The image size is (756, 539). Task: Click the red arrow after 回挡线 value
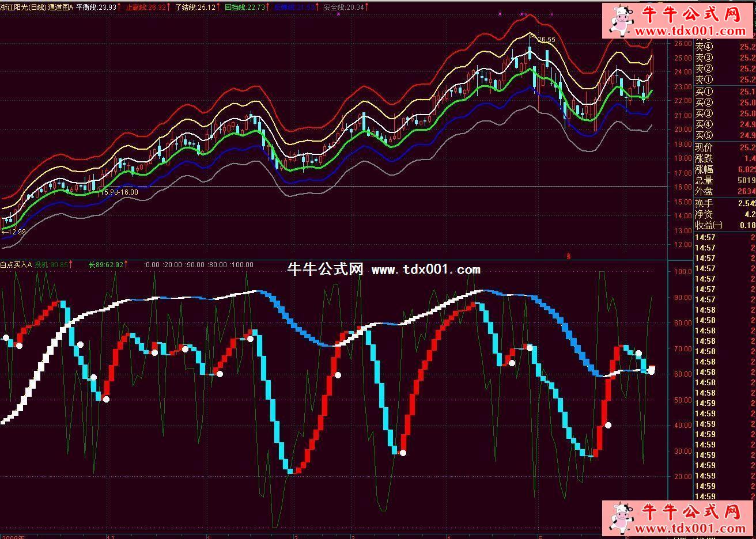tap(269, 7)
